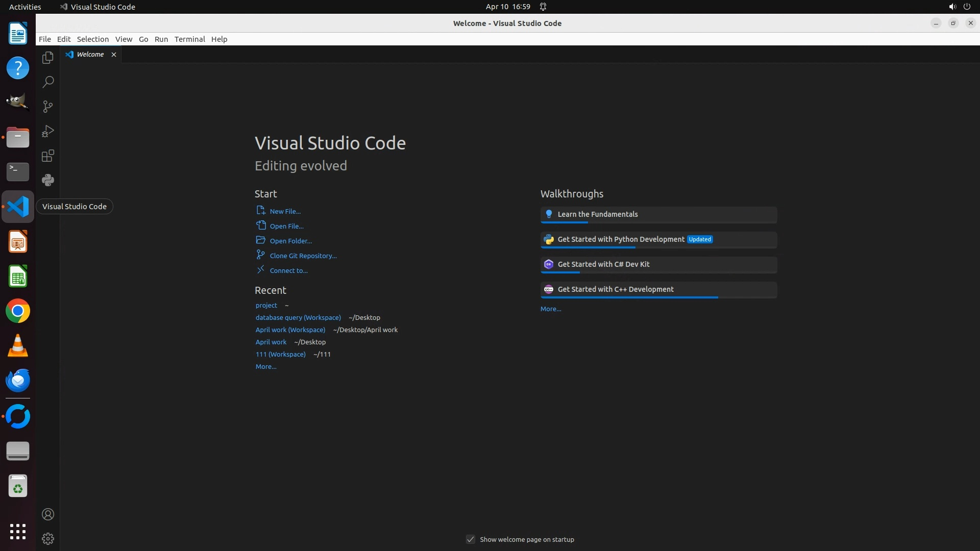Open recent database query workspace
980x551 pixels.
point(298,317)
